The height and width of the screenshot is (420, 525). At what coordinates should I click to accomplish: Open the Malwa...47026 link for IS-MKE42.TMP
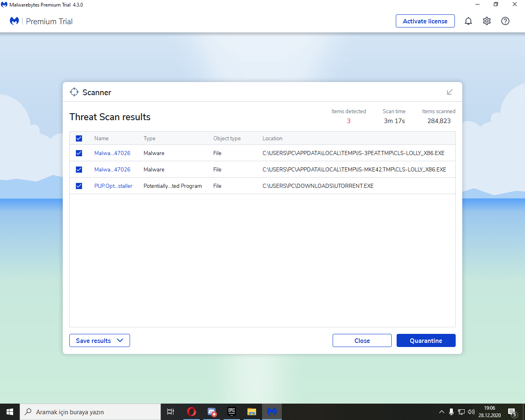(112, 169)
